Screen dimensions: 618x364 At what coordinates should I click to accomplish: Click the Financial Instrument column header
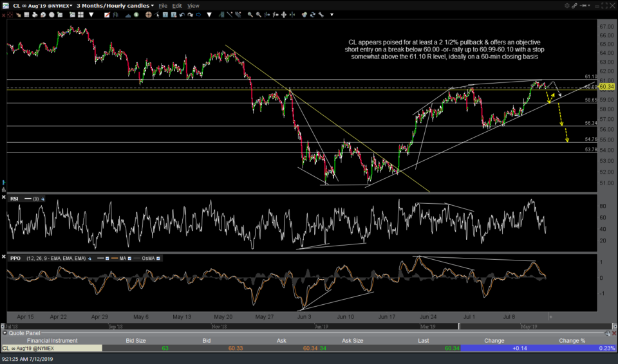point(52,340)
